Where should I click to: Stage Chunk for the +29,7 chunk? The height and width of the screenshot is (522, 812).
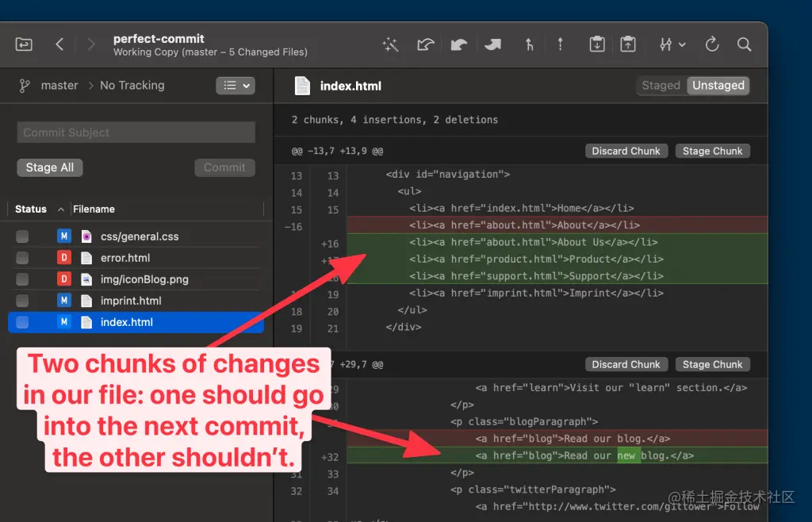713,365
